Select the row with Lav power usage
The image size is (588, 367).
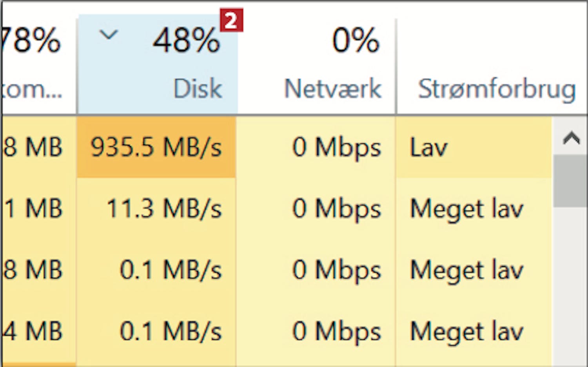point(428,148)
